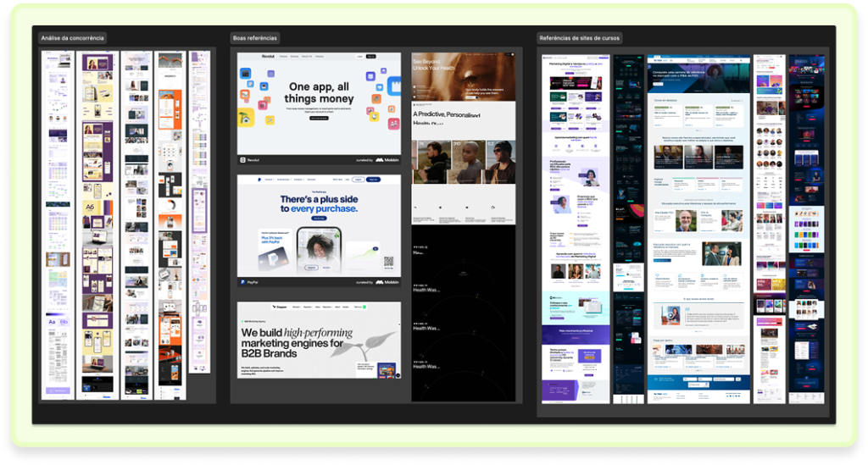Open the white course site screenshot with instructor portraits
The height and width of the screenshot is (465, 868).
point(770,229)
